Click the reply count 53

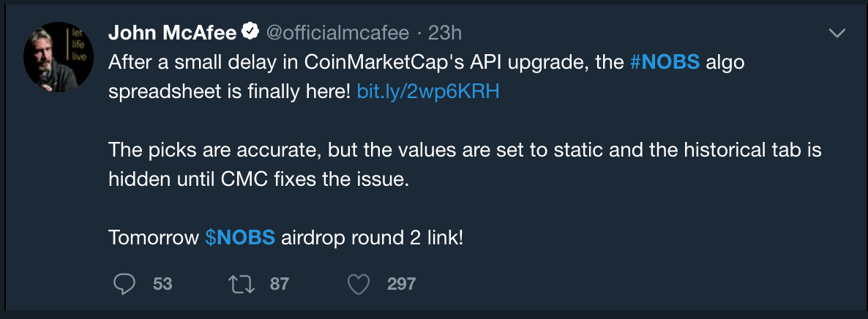(162, 284)
